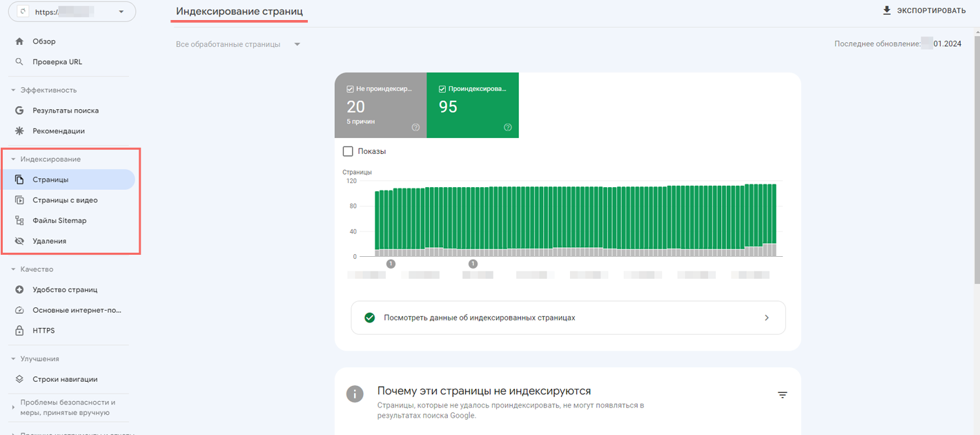Viewport: 980px width, 435px height.
Task: Click the site favicon in property selector
Action: point(24,12)
